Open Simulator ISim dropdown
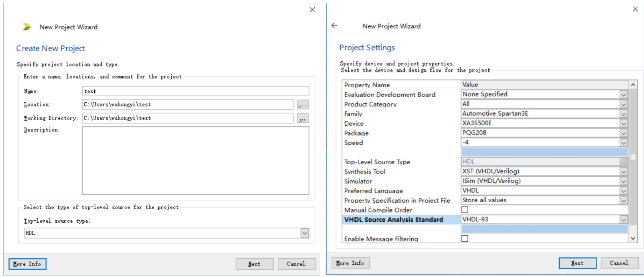644x277 pixels. 624,181
